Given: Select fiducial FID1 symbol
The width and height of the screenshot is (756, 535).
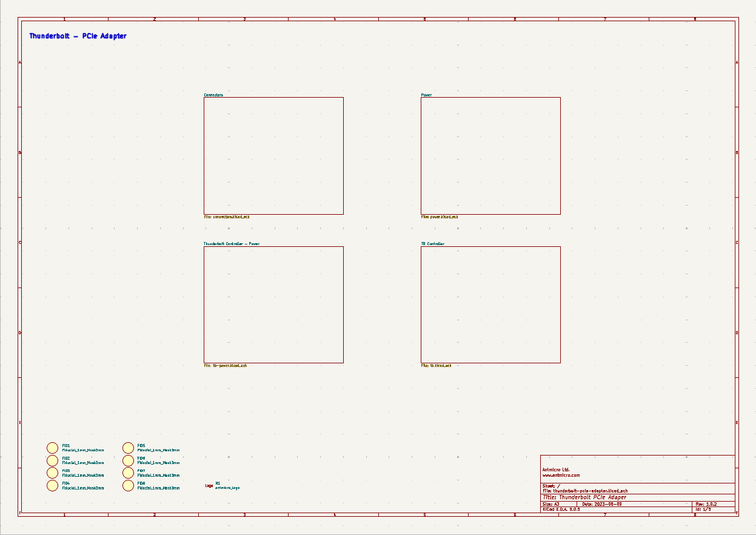Looking at the screenshot, I should pyautogui.click(x=53, y=448).
